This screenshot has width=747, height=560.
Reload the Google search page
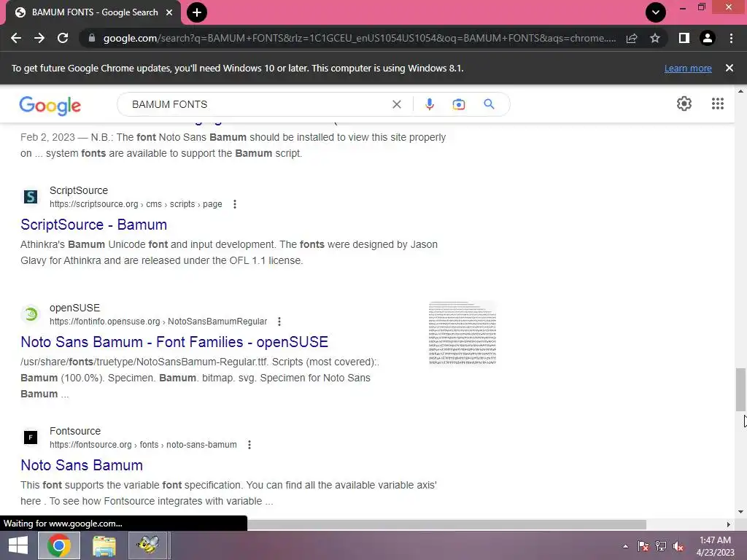click(x=63, y=38)
